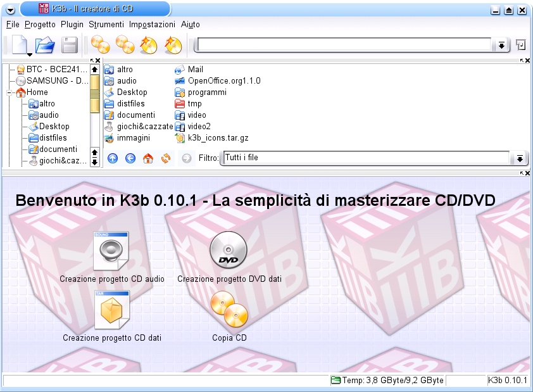Open the Impostazioni menu
Screen dimensions: 533x392
point(153,25)
